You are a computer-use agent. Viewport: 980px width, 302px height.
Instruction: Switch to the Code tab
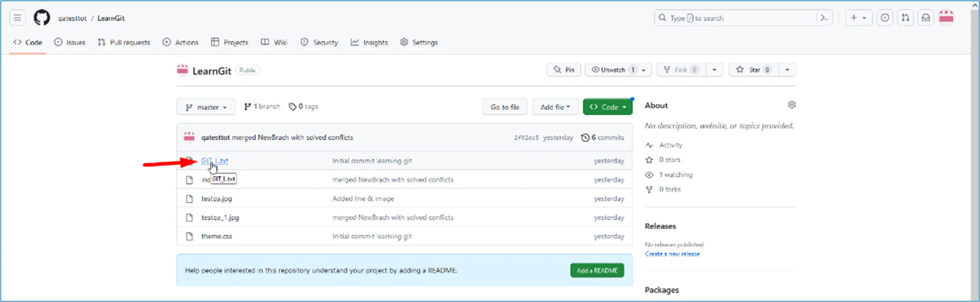(28, 42)
